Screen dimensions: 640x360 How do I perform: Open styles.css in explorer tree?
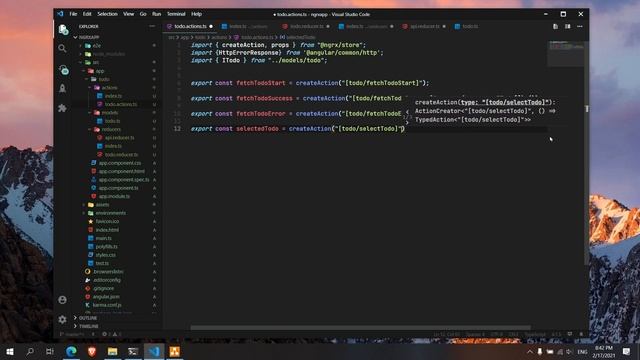[106, 255]
